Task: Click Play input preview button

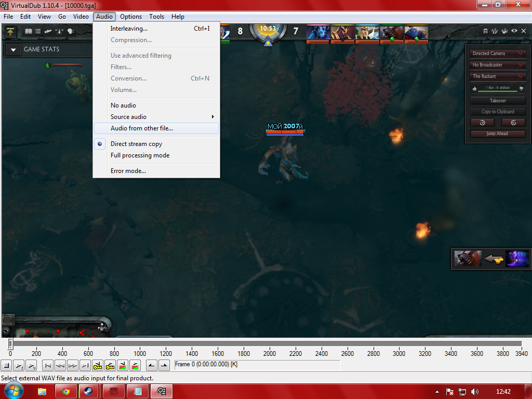Action: coord(19,365)
